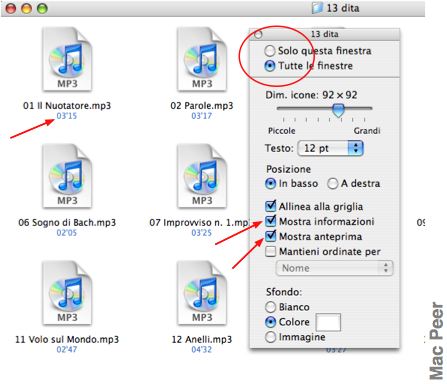Choose 'Tutte le finestre' radio option

point(269,66)
